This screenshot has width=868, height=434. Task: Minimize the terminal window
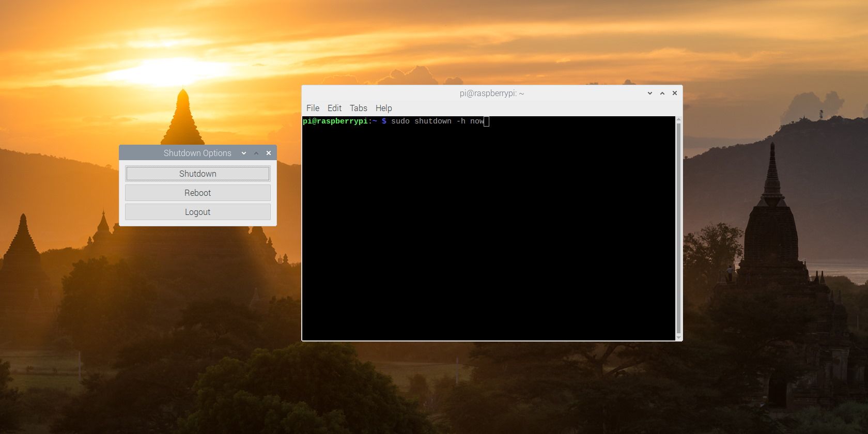(x=650, y=93)
